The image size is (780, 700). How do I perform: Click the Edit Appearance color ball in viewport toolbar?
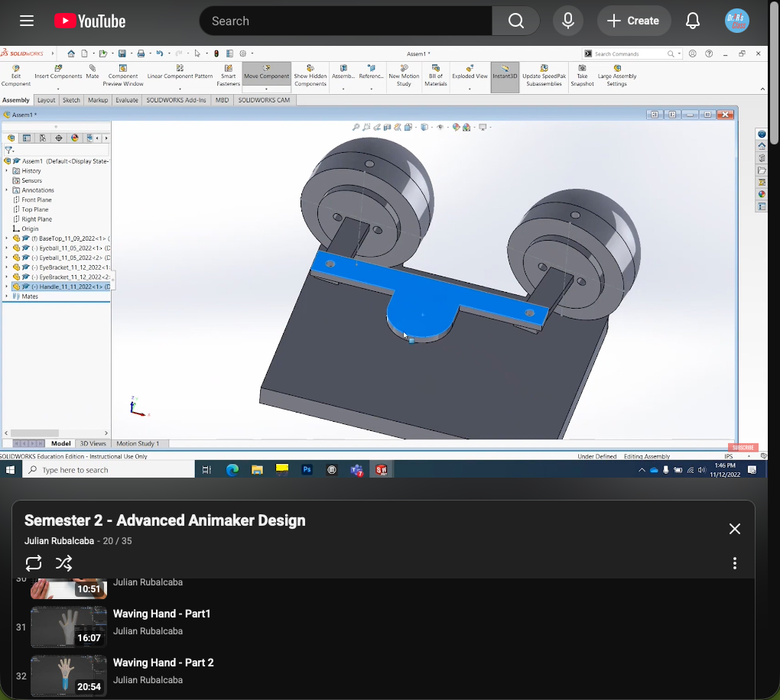(x=457, y=128)
